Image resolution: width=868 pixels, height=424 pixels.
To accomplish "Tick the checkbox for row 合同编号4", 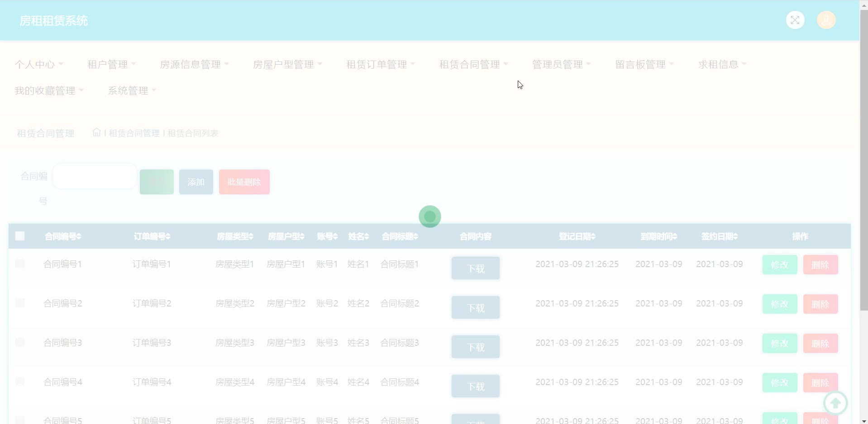I will coord(20,382).
